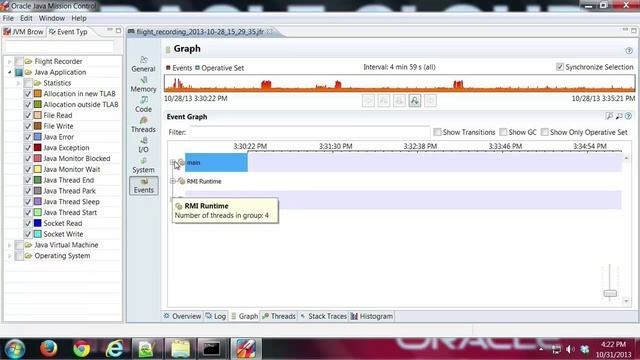Viewport: 640px width, 360px height.
Task: Expand Java Virtual Machine node
Action: [9, 245]
